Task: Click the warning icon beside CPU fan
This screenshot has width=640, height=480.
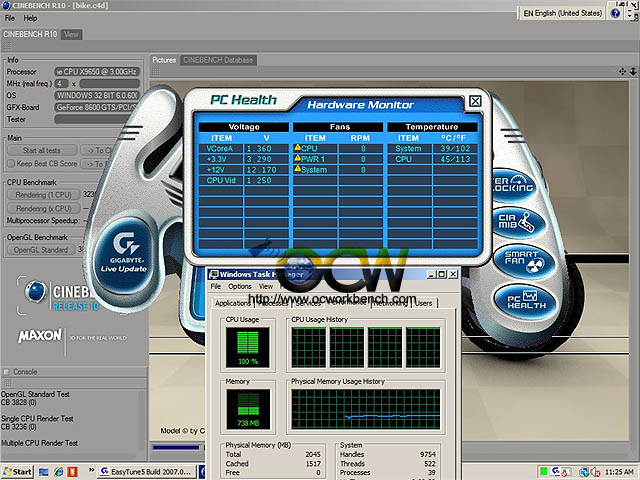Action: tap(298, 148)
